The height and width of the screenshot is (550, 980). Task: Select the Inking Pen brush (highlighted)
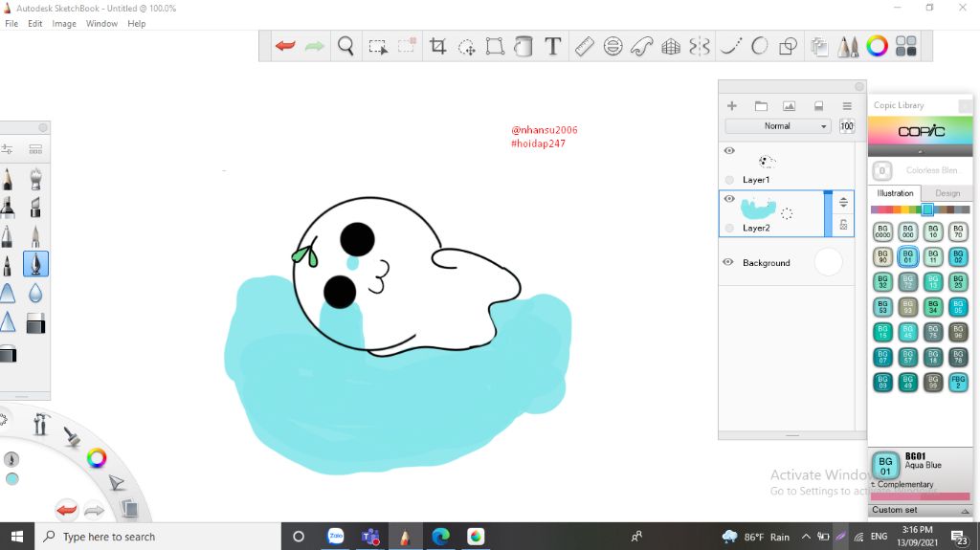coord(35,264)
